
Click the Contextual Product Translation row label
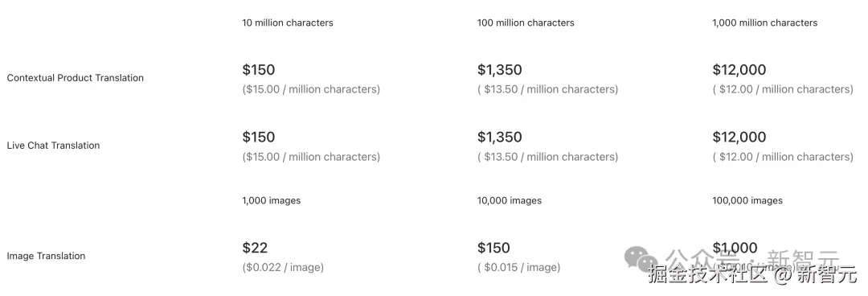[76, 78]
